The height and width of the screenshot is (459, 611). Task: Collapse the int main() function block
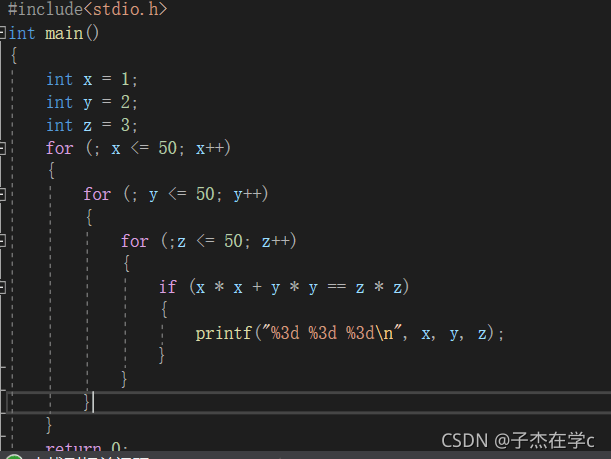[x=2, y=33]
